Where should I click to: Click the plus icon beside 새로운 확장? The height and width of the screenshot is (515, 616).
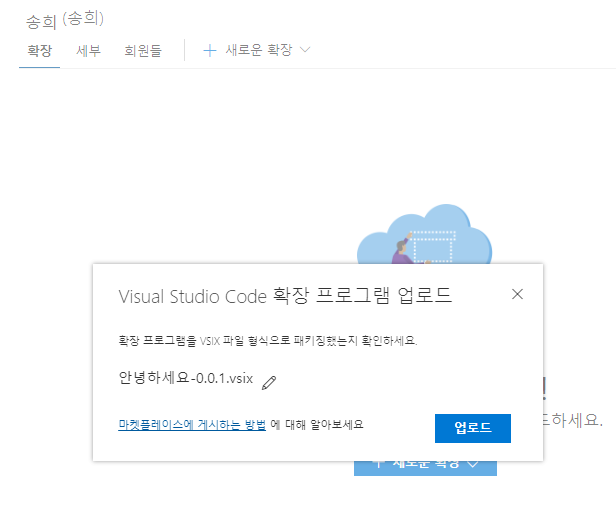[210, 50]
